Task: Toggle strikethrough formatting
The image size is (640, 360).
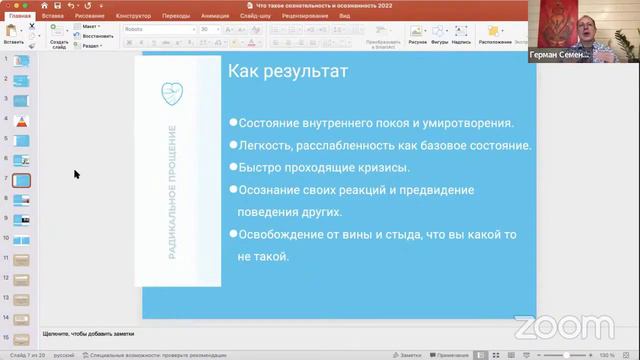Action: 166,43
